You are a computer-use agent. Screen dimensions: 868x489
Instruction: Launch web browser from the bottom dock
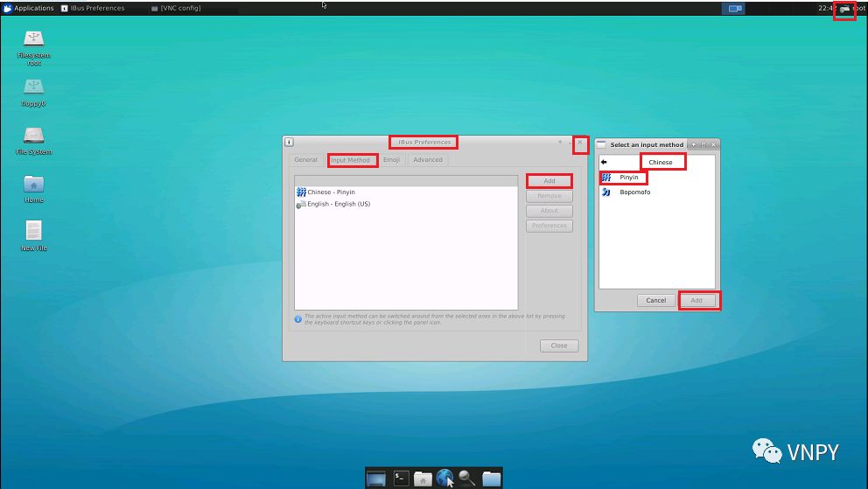(x=444, y=478)
